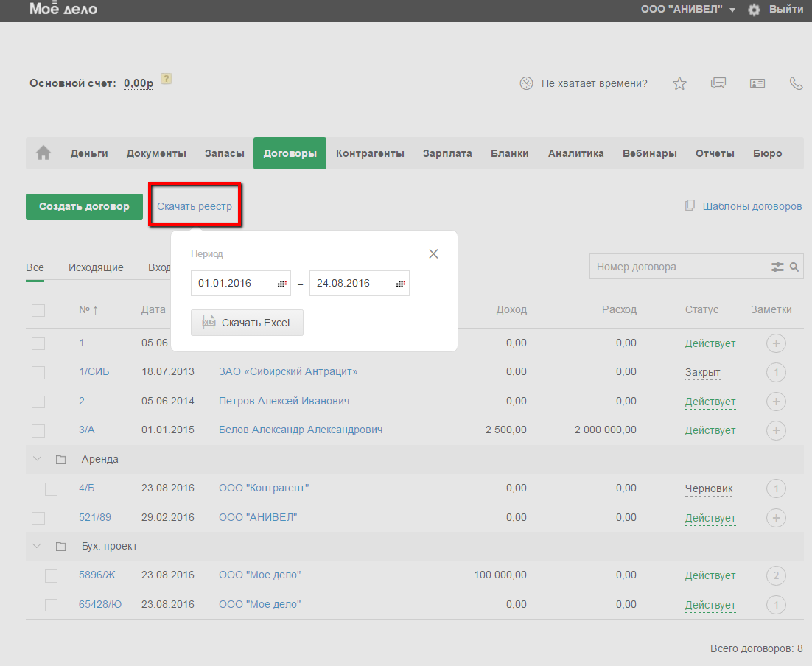Screen dimensions: 812x666
Task: Select the Исходящие contracts tab
Action: click(x=96, y=267)
